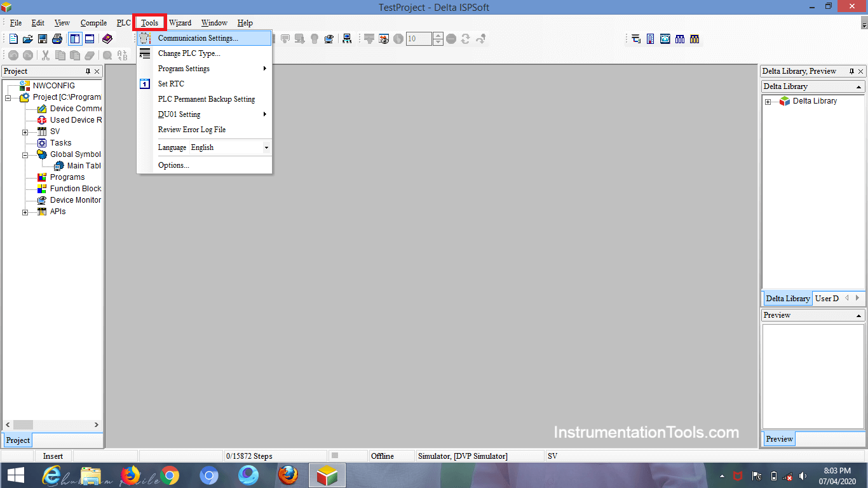868x488 pixels.
Task: Expand the SV tree node
Action: coord(25,132)
